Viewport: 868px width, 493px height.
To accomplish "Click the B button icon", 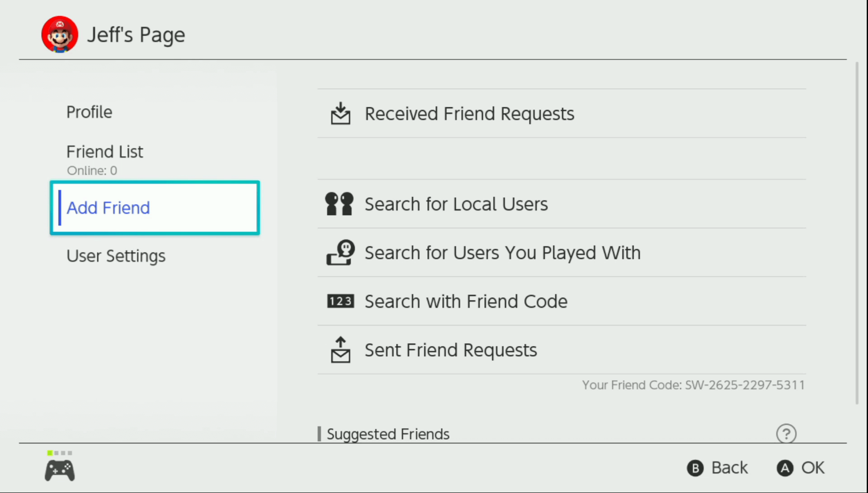I will coord(695,468).
